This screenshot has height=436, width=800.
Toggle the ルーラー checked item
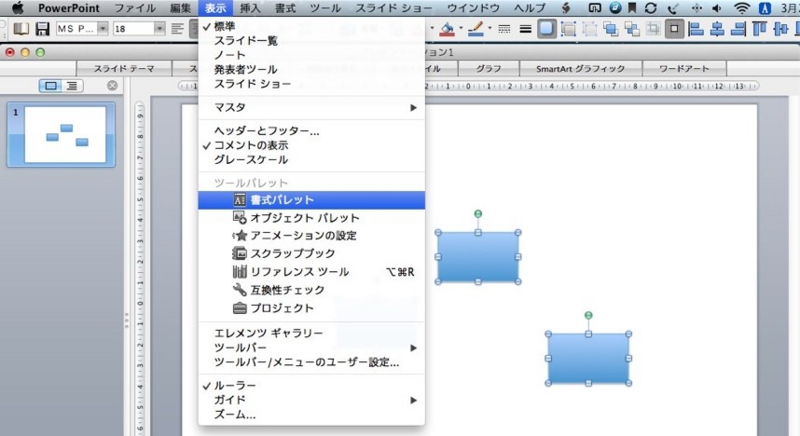pos(311,386)
